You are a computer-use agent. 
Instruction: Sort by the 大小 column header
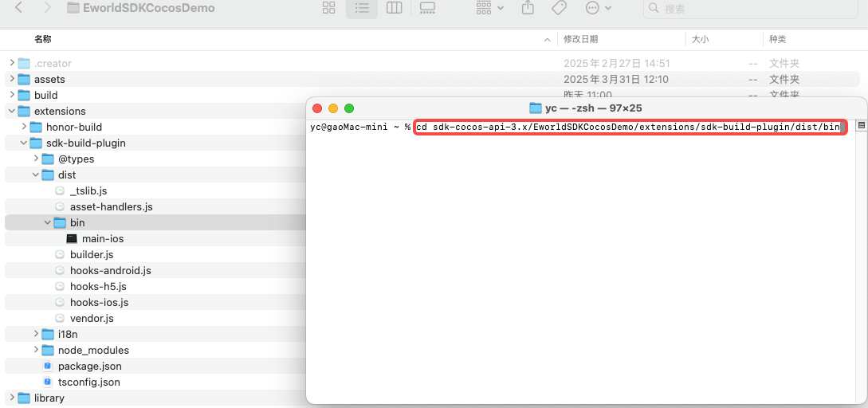point(701,39)
